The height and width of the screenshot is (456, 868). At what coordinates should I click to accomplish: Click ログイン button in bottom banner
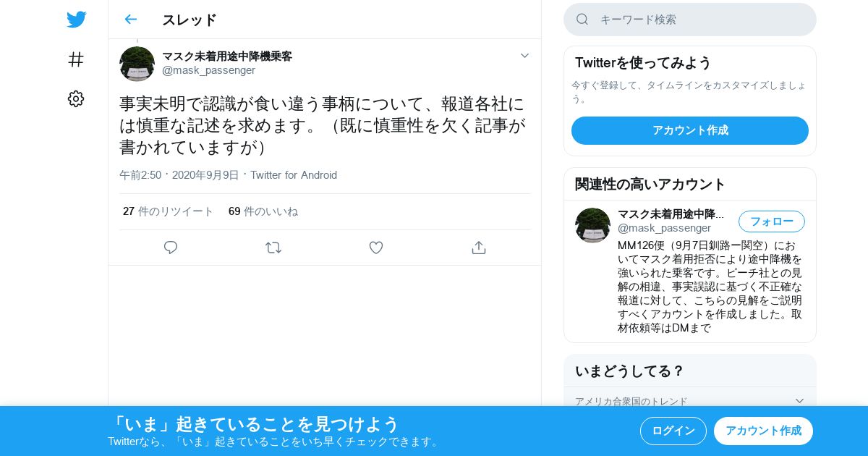click(x=673, y=431)
